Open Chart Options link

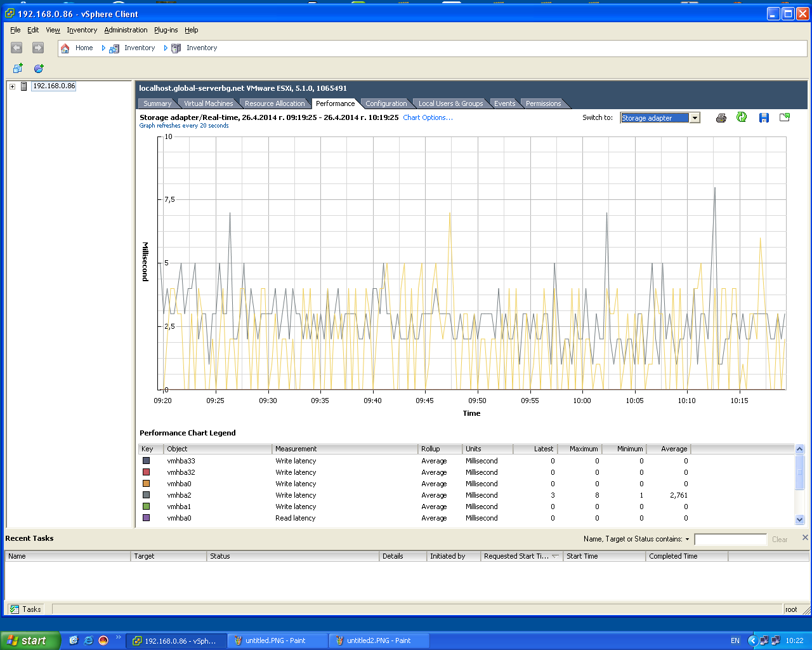428,117
